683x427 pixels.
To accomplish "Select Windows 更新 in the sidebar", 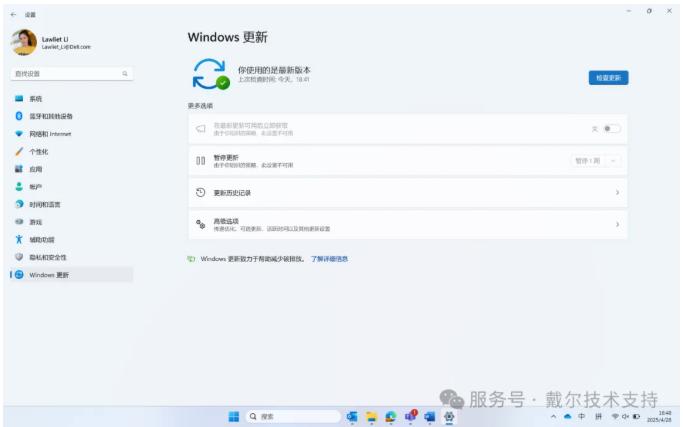I will click(71, 275).
